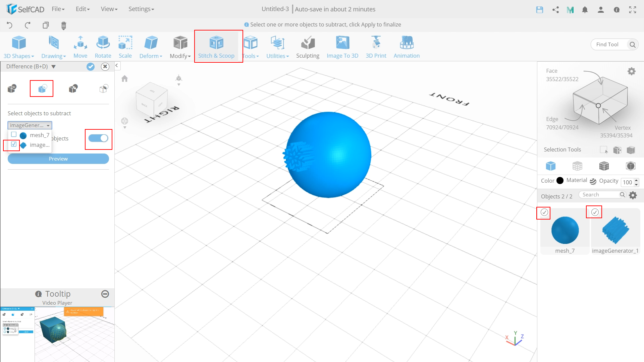Open the 3D Print tool
The width and height of the screenshot is (644, 362).
(376, 47)
